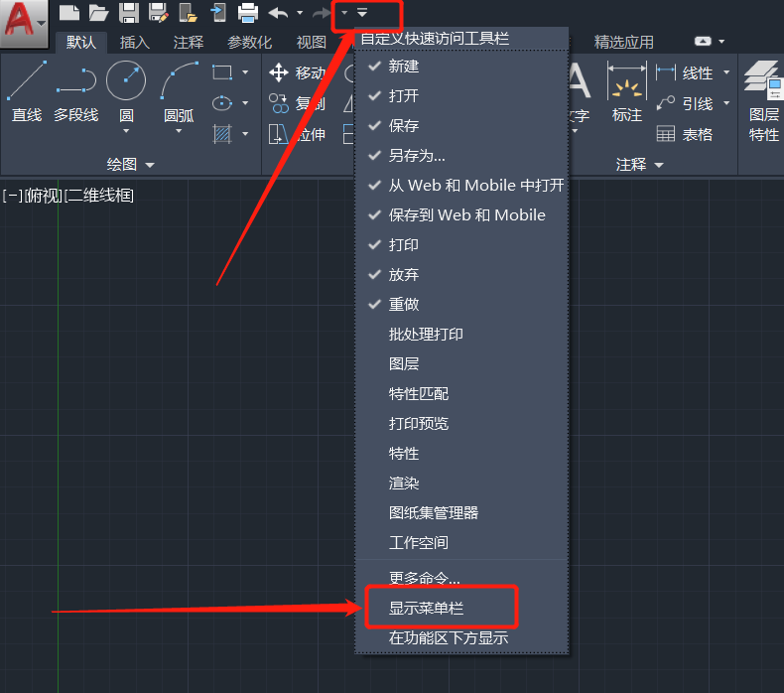The image size is (784, 693).
Task: Uncheck 重做 in quick access menu
Action: pos(461,304)
